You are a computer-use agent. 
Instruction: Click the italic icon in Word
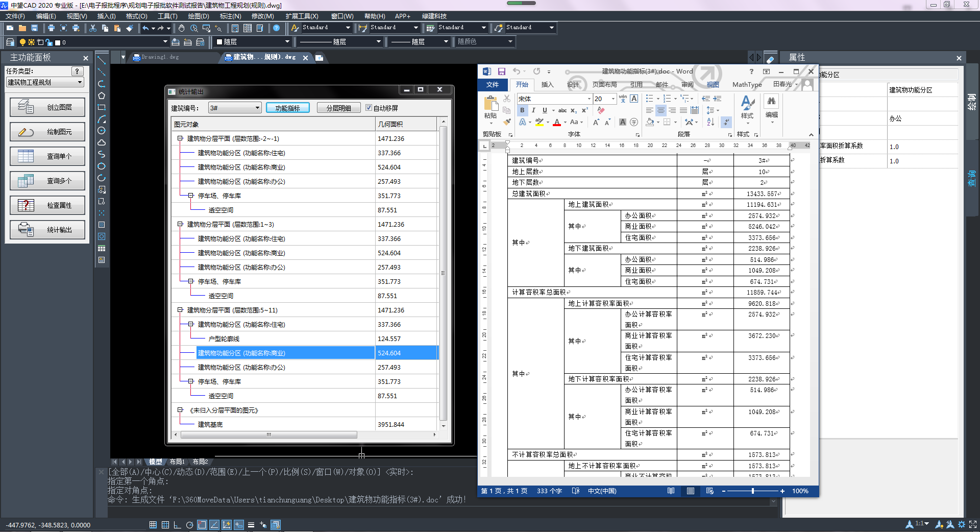(x=533, y=110)
